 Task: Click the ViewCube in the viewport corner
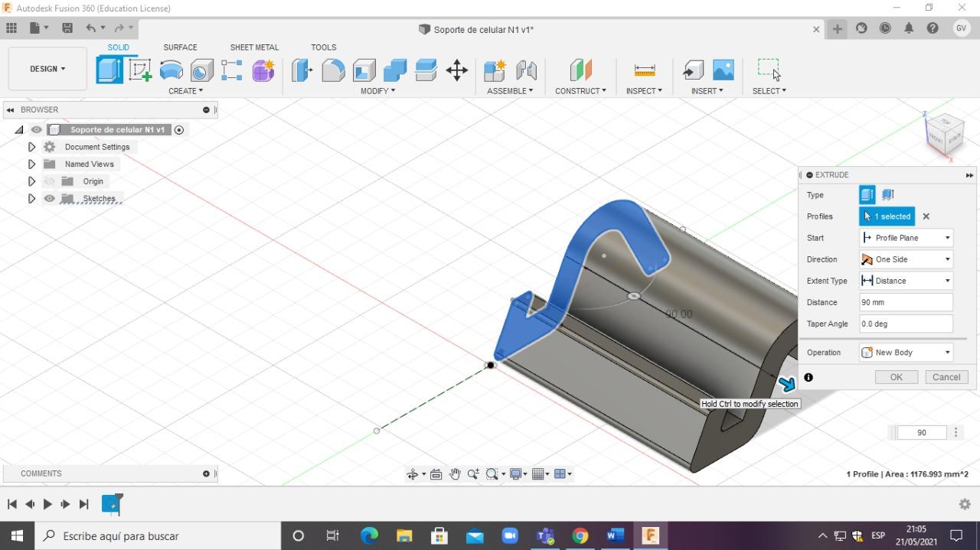945,133
